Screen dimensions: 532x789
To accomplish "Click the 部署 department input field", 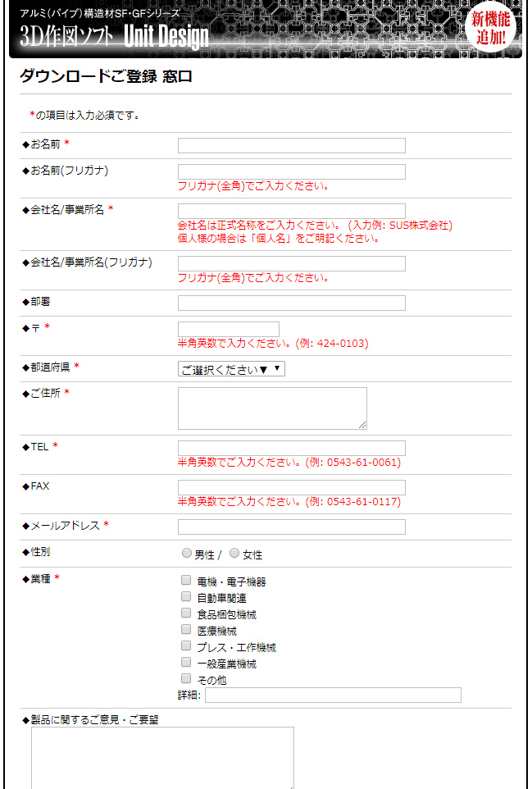I will (292, 303).
